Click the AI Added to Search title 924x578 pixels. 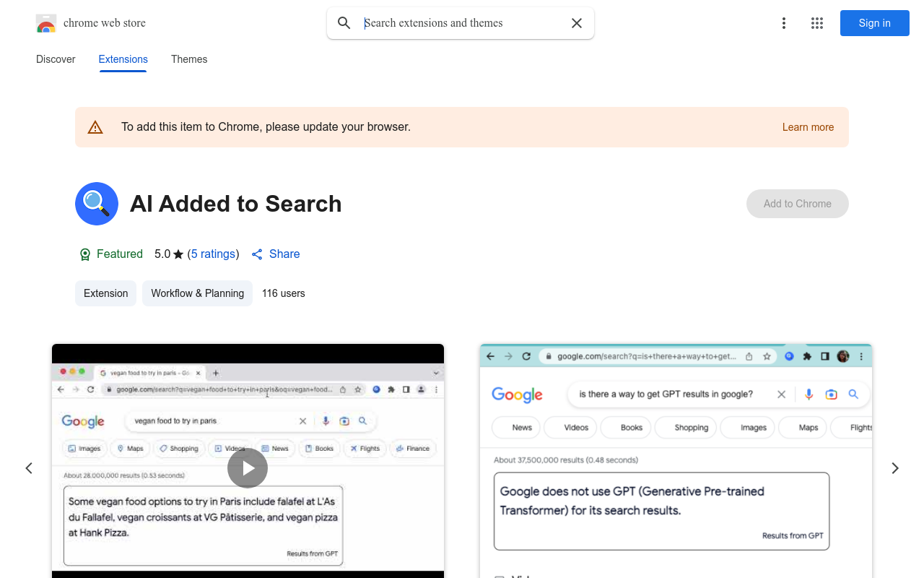click(x=236, y=204)
